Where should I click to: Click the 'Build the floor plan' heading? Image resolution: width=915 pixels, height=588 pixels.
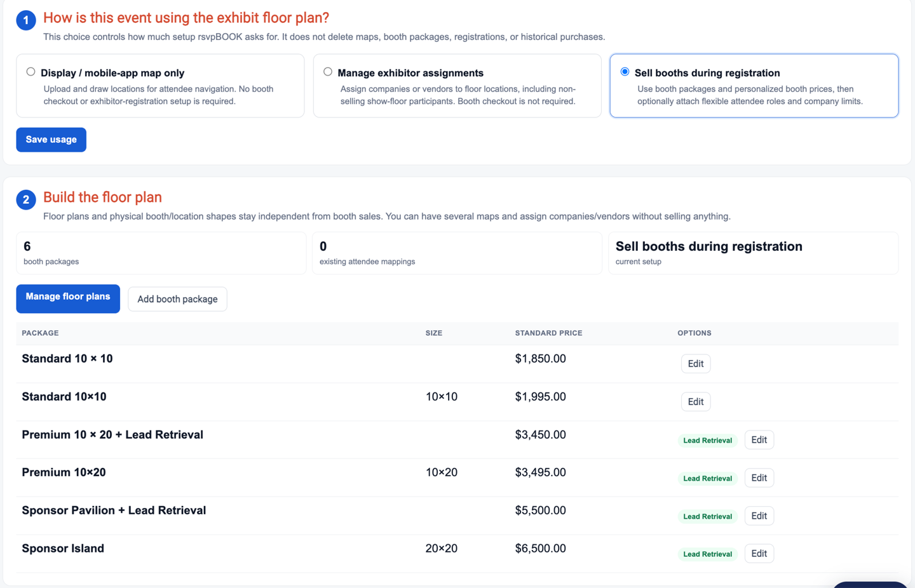tap(102, 197)
